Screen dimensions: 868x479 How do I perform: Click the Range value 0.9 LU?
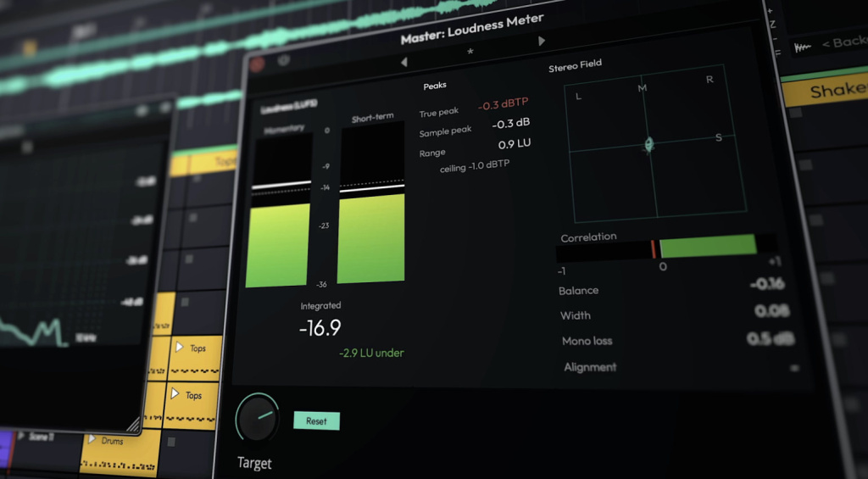click(515, 144)
